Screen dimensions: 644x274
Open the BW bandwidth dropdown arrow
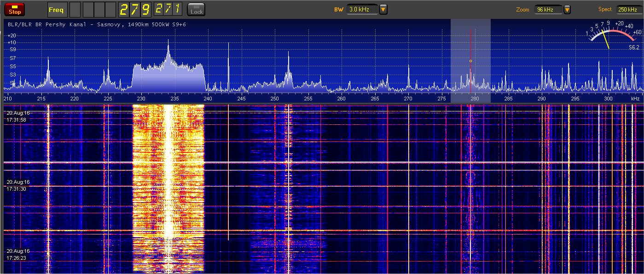click(383, 10)
